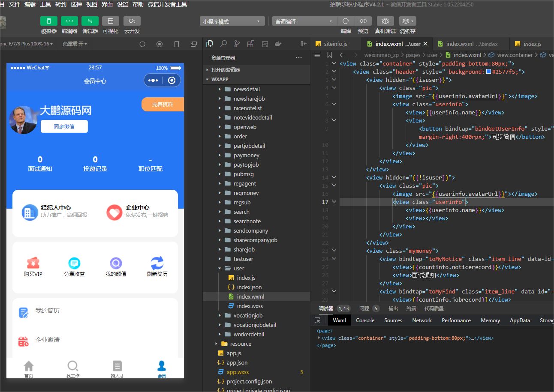Expand the vocationjob folder in the file tree
The height and width of the screenshot is (392, 554).
pyautogui.click(x=248, y=316)
